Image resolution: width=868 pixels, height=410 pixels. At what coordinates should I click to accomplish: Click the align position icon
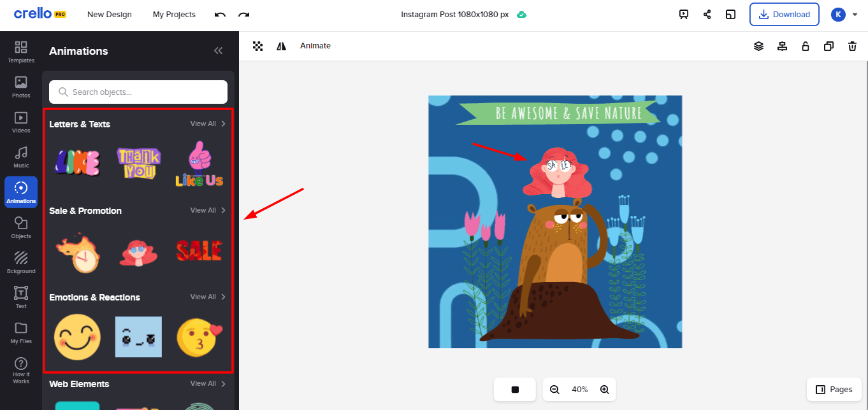(782, 46)
